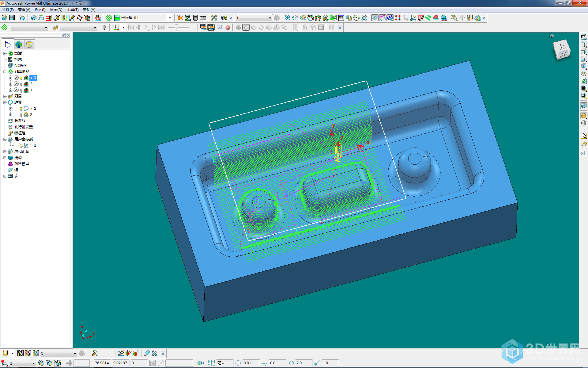
Task: Click the ViewCube orientation cube
Action: tap(562, 50)
